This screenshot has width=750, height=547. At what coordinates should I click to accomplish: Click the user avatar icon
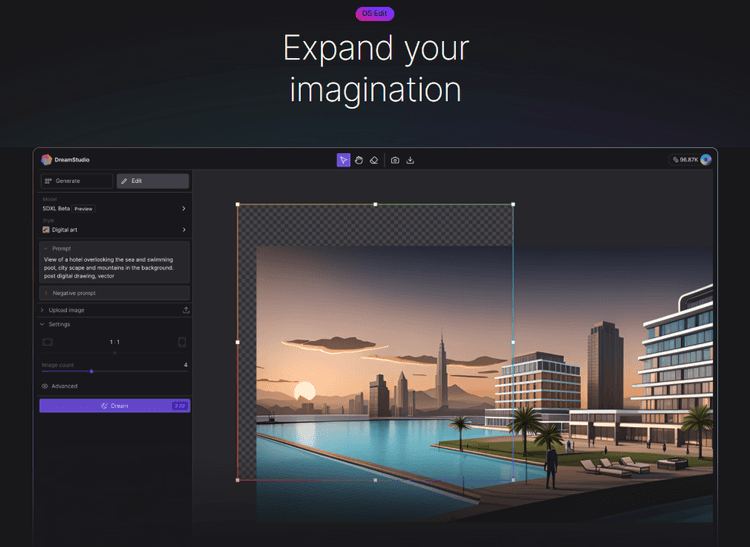click(x=706, y=159)
